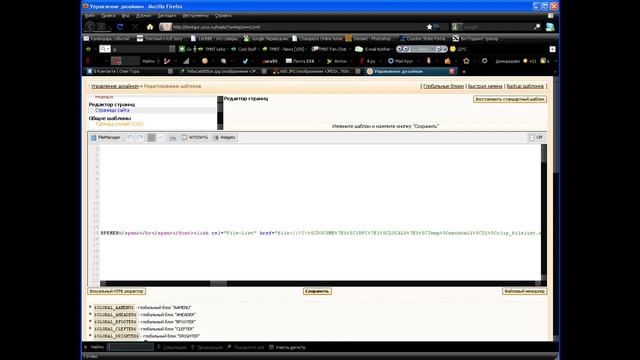
Task: Click the link tag code line in editor
Action: tap(320, 233)
